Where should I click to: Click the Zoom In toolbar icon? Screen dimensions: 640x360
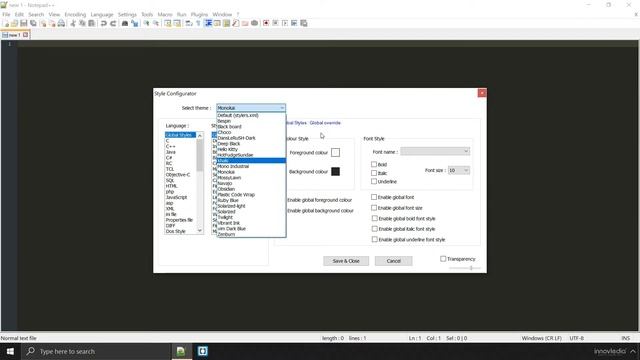point(146,23)
